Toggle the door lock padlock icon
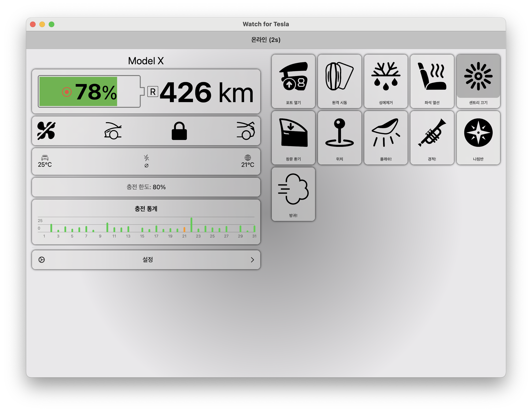 (179, 131)
